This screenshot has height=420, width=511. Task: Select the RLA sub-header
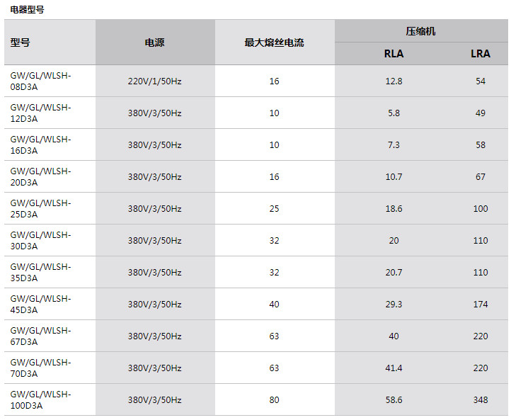[394, 54]
